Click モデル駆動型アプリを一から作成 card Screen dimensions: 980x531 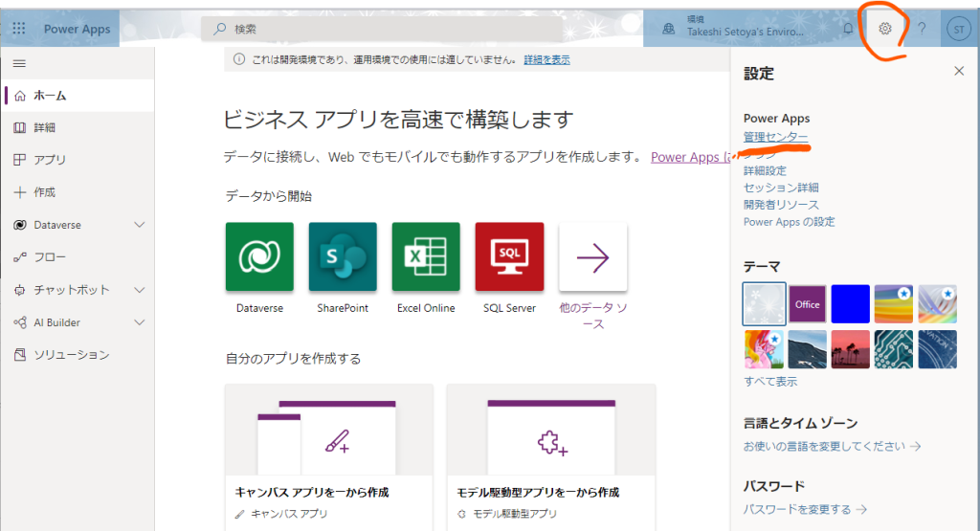click(x=551, y=457)
